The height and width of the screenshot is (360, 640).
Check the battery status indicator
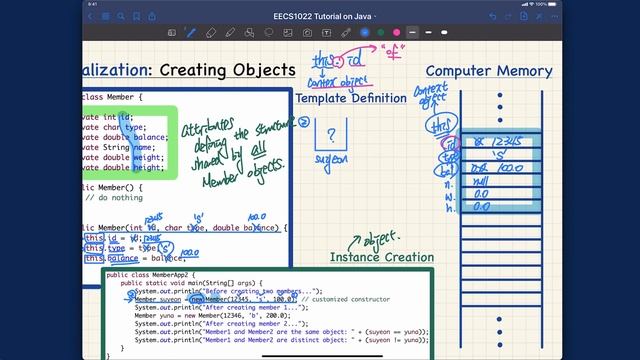(x=552, y=4)
